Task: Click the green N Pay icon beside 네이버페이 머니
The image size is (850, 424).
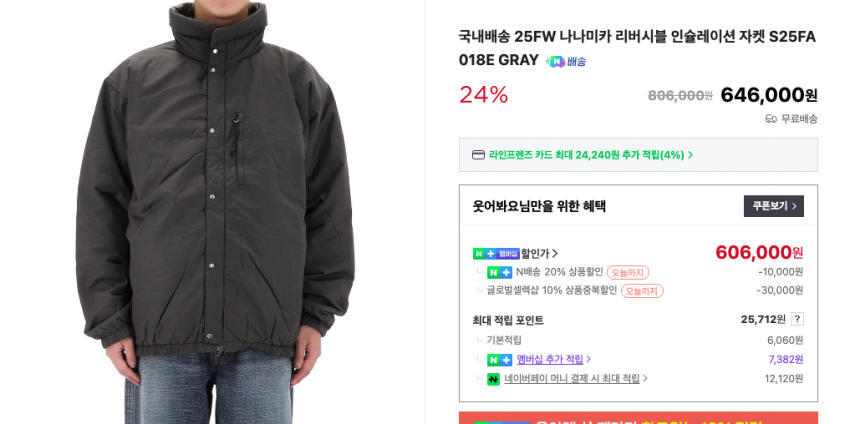Action: (493, 379)
